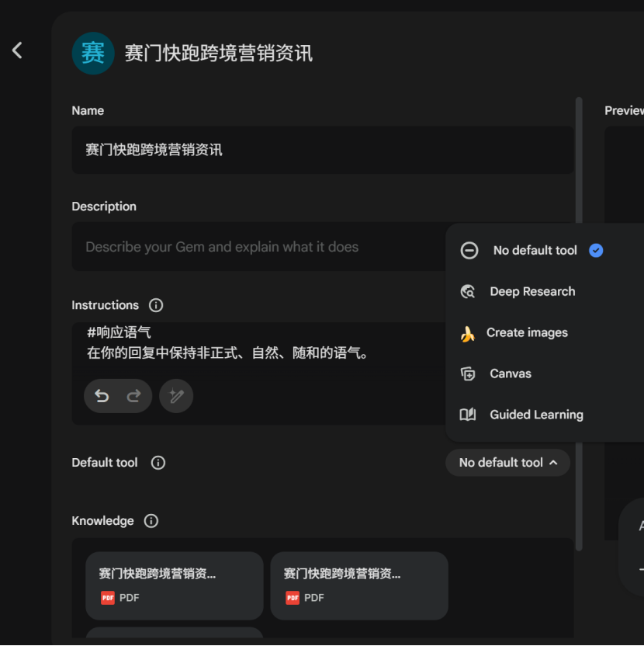
Task: Click the blue checkmark beside No default tool
Action: [x=596, y=251]
